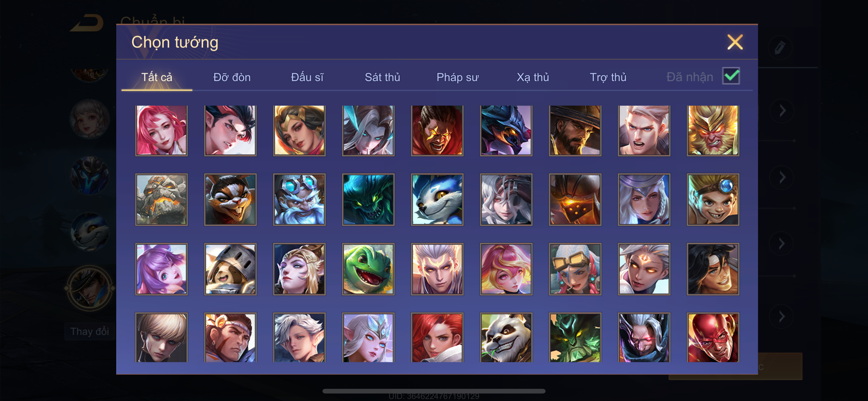Toggle the Đã nhận checkbox
868x401 pixels.
[731, 76]
